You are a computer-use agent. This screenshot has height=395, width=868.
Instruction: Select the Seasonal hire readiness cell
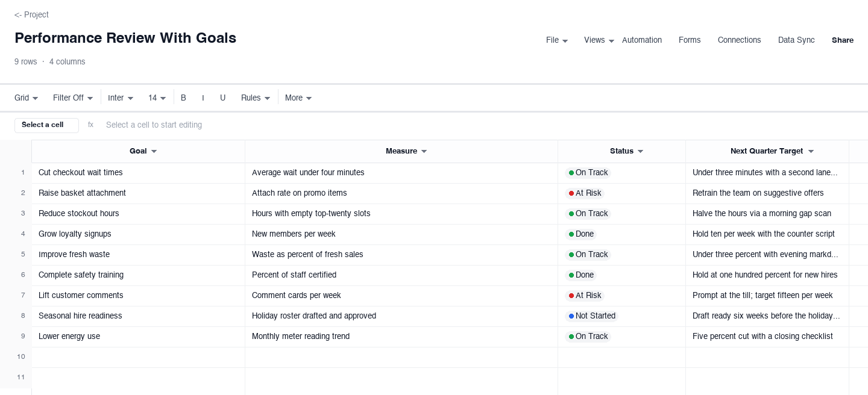coord(138,316)
